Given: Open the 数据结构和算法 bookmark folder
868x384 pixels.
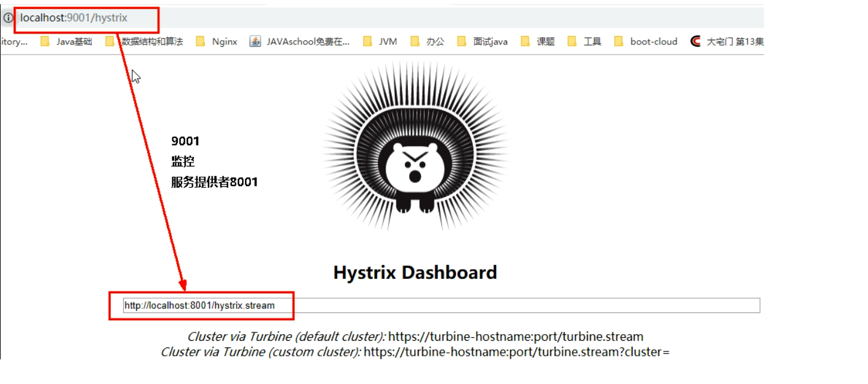Looking at the screenshot, I should (144, 41).
